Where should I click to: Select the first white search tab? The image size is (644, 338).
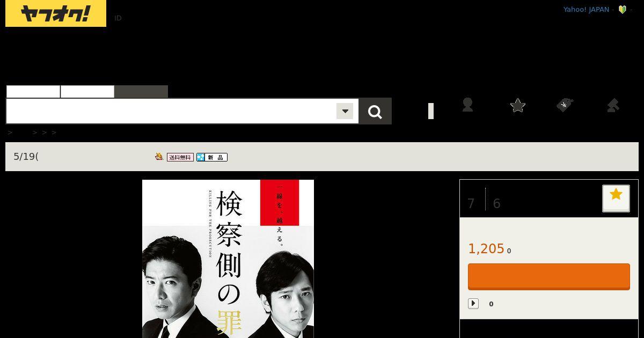[x=33, y=92]
